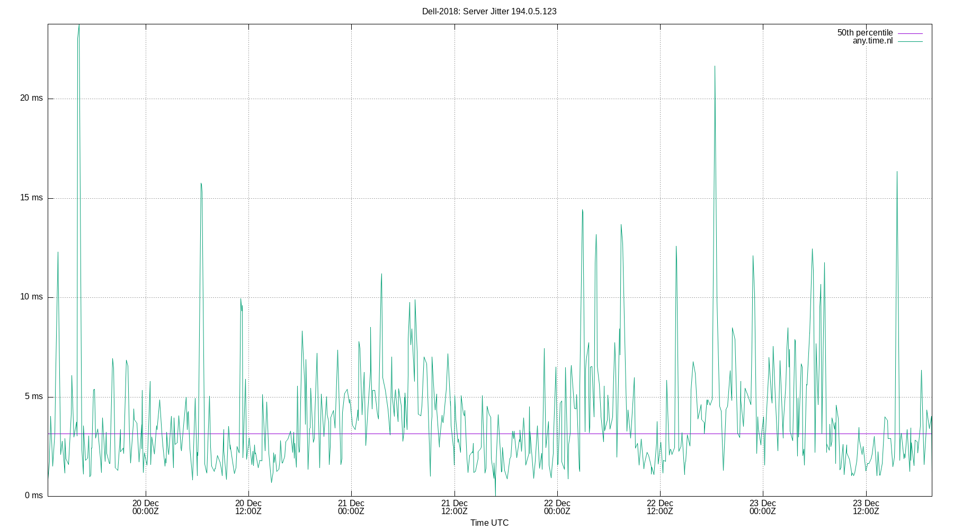Screen dimensions: 980x530
Task: Select the any.time.nl legend entry
Action: [x=872, y=40]
